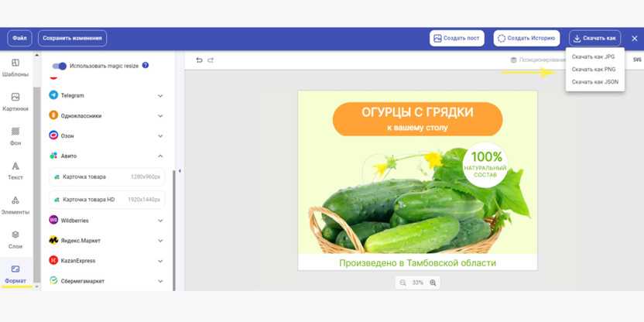Select the Текст text tool
The image size is (644, 322).
[x=15, y=171]
